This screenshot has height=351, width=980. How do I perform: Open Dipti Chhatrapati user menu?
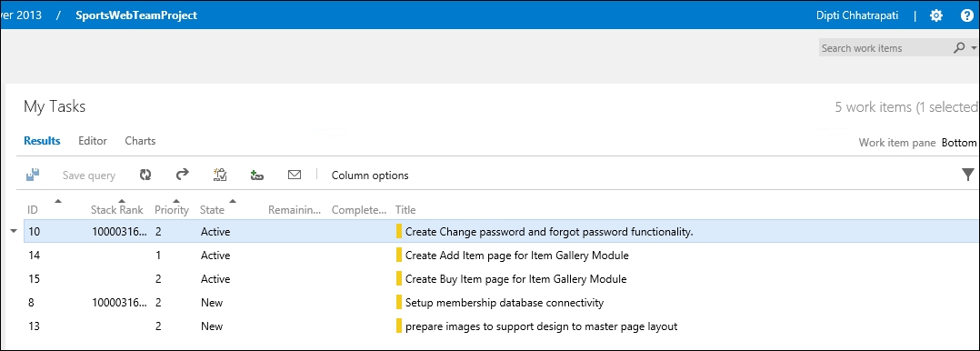tap(857, 15)
